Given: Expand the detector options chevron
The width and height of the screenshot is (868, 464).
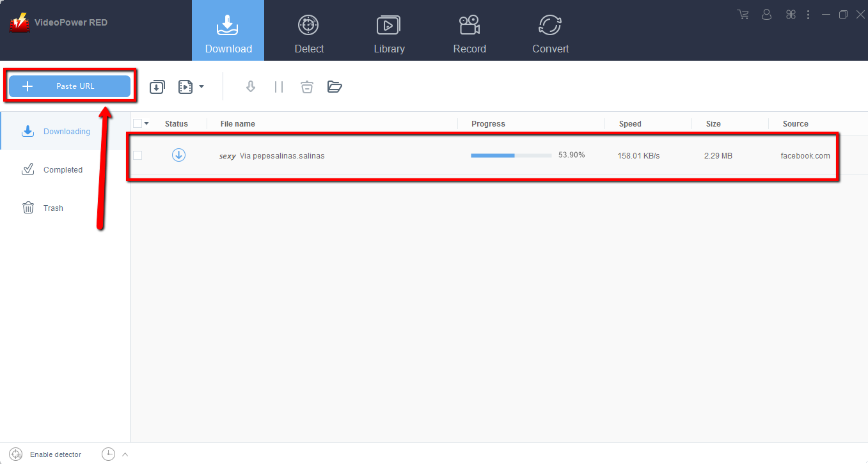Looking at the screenshot, I should click(x=126, y=454).
